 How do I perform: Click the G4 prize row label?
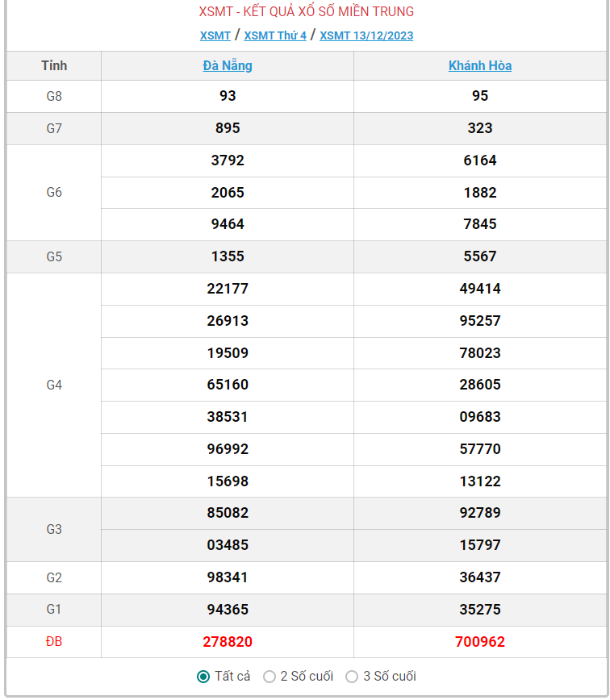pos(54,385)
